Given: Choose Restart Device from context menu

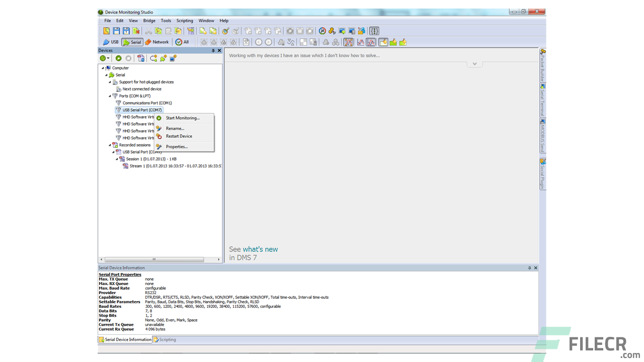Looking at the screenshot, I should tap(184, 136).
